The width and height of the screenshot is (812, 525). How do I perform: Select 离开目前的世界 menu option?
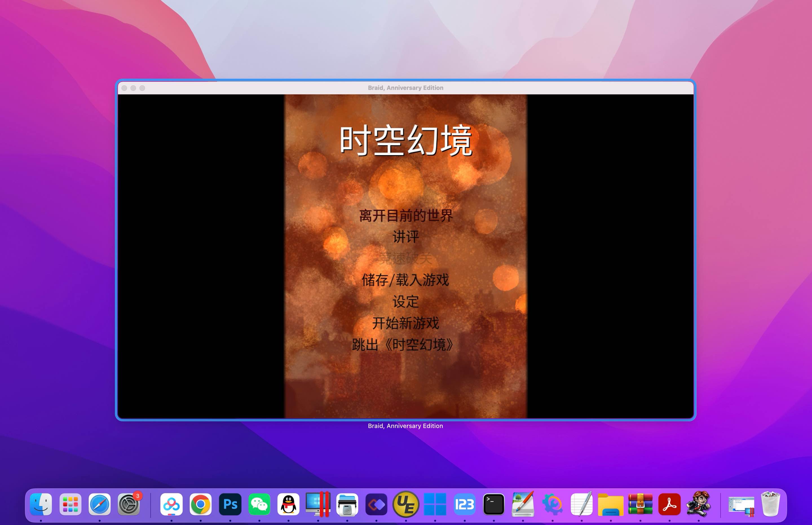tap(406, 215)
